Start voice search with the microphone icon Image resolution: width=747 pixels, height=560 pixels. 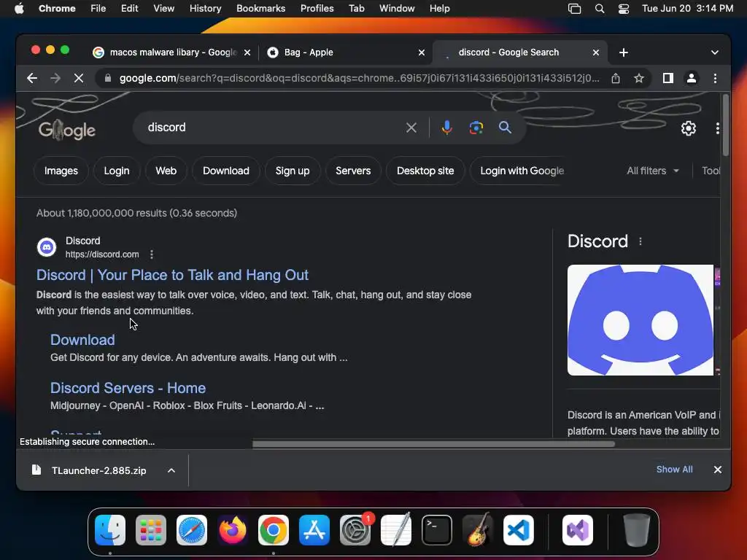pyautogui.click(x=447, y=128)
